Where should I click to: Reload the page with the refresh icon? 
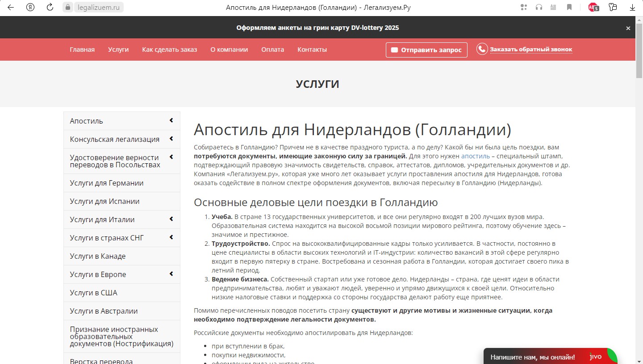coord(50,7)
